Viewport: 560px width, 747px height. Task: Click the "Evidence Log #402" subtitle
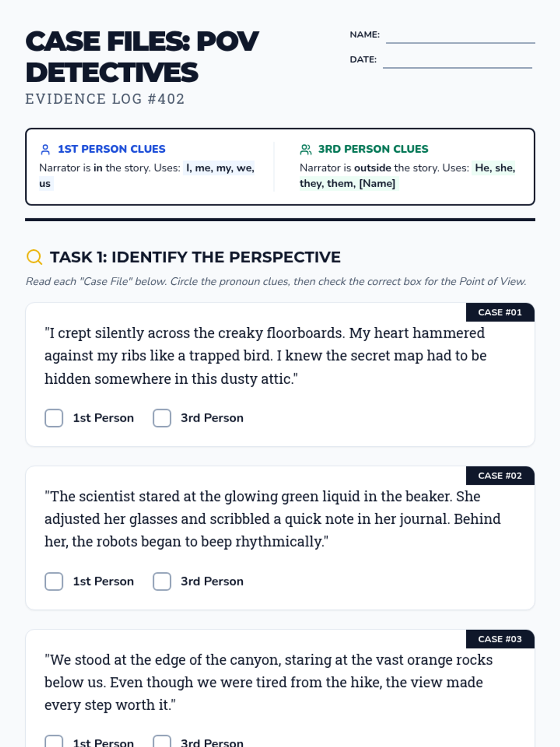point(105,99)
